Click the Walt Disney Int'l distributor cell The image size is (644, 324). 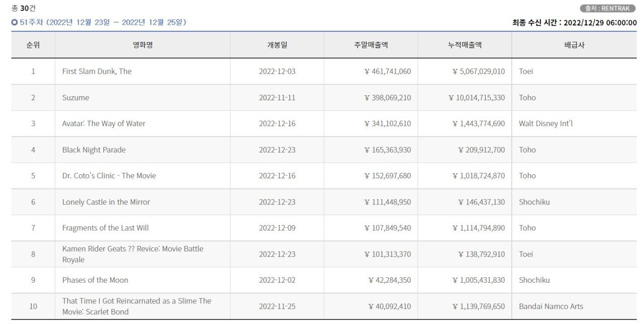pyautogui.click(x=545, y=123)
